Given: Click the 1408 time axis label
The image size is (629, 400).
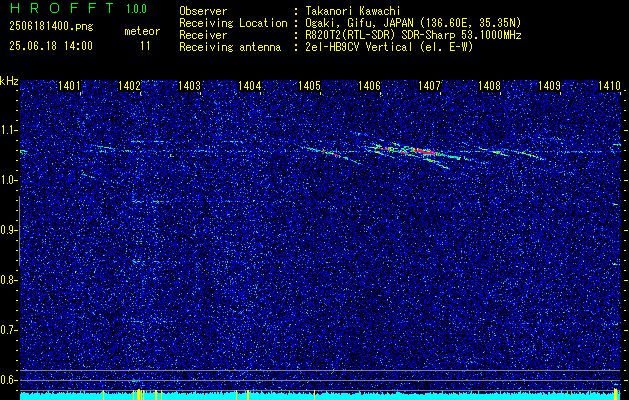Looking at the screenshot, I should coord(489,85).
